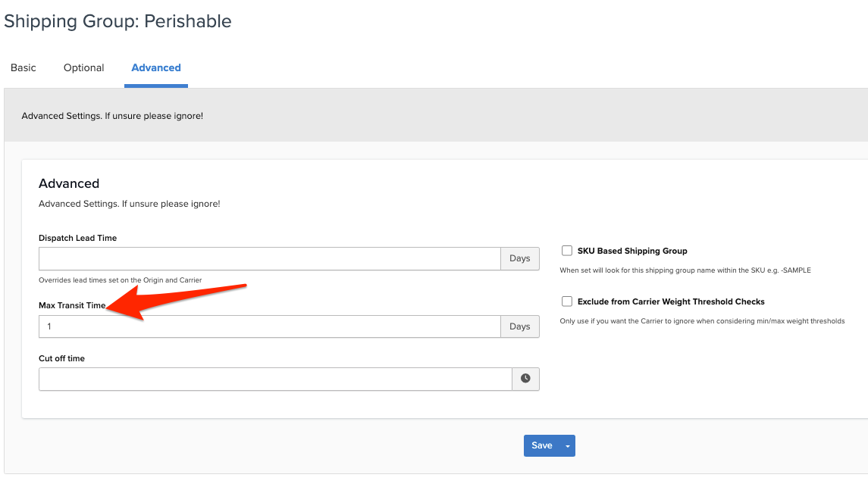Click the 'Dispatch Lead Time' field label
The height and width of the screenshot is (484, 868).
78,238
